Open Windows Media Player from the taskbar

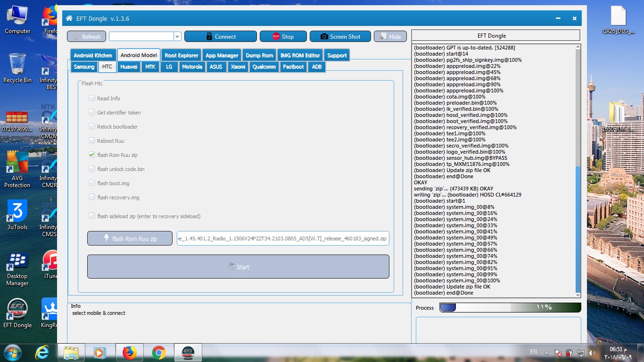click(99, 353)
